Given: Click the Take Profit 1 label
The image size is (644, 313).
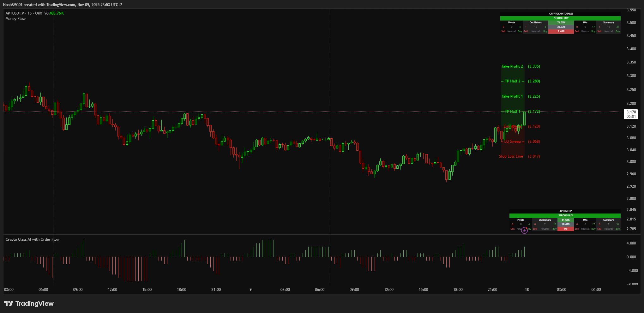Looking at the screenshot, I should coord(512,96).
